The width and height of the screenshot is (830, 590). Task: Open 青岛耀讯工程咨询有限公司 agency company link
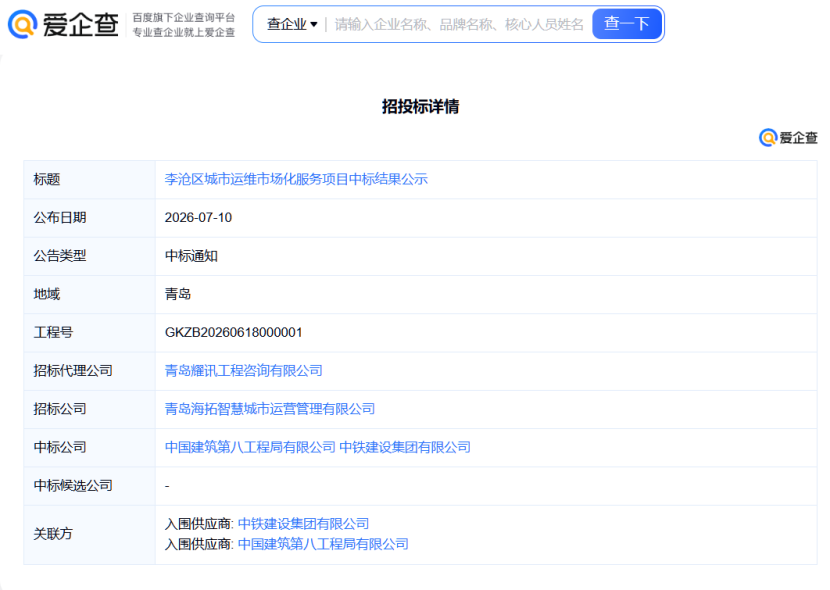pyautogui.click(x=243, y=370)
